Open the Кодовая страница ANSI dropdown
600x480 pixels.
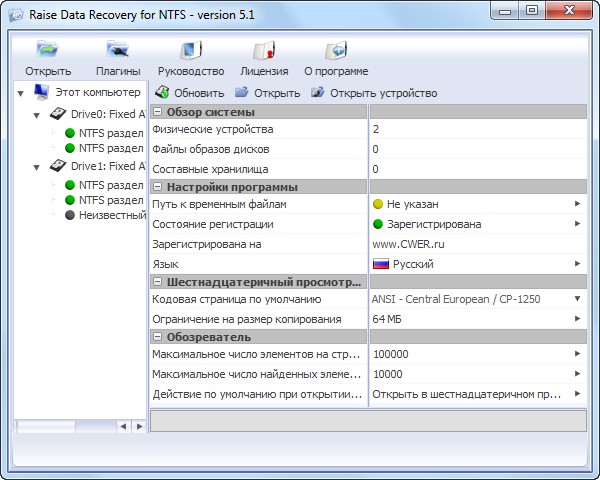[x=577, y=299]
